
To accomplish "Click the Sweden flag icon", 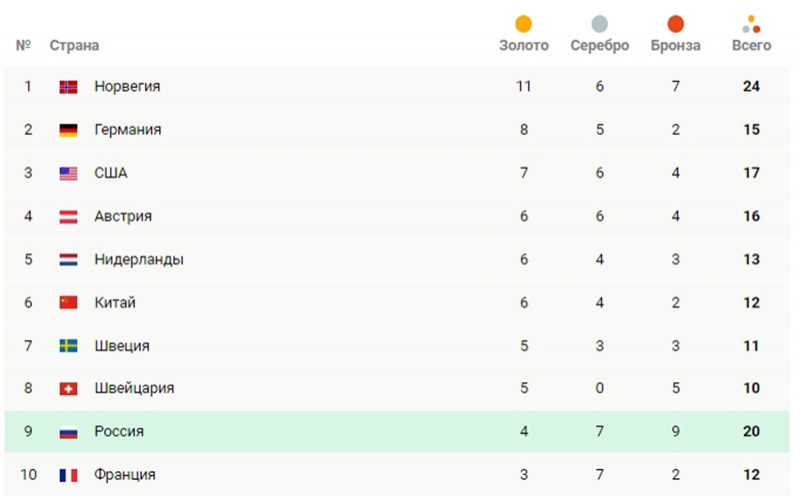I will coord(68,346).
